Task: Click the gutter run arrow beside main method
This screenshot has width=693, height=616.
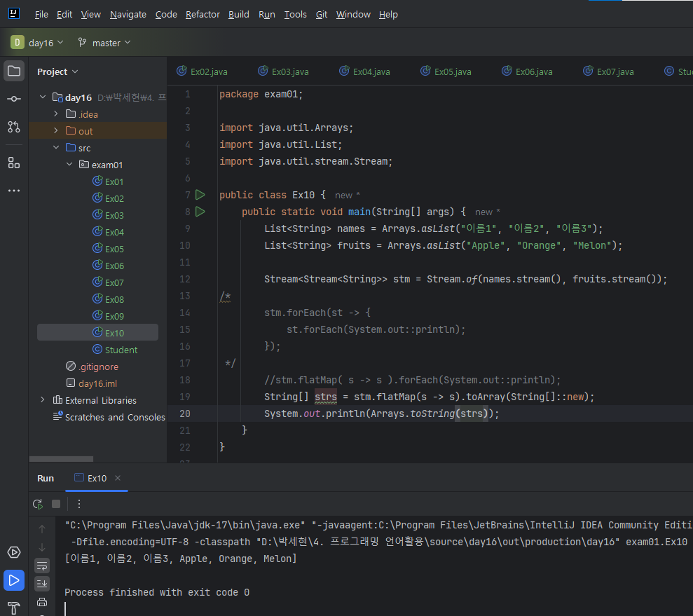Action: [200, 212]
